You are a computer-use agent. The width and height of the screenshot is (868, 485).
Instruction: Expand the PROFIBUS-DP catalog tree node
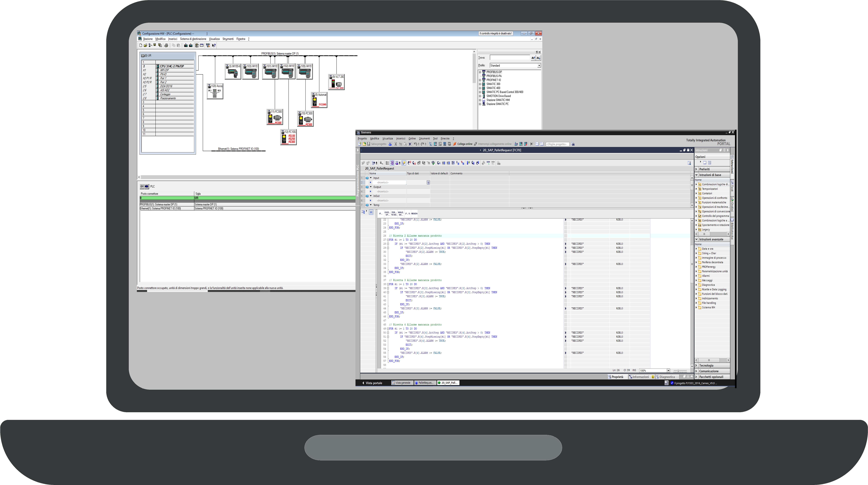point(480,72)
